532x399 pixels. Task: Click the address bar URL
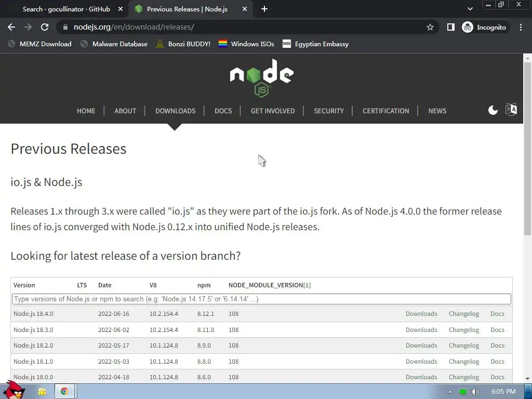click(x=134, y=27)
